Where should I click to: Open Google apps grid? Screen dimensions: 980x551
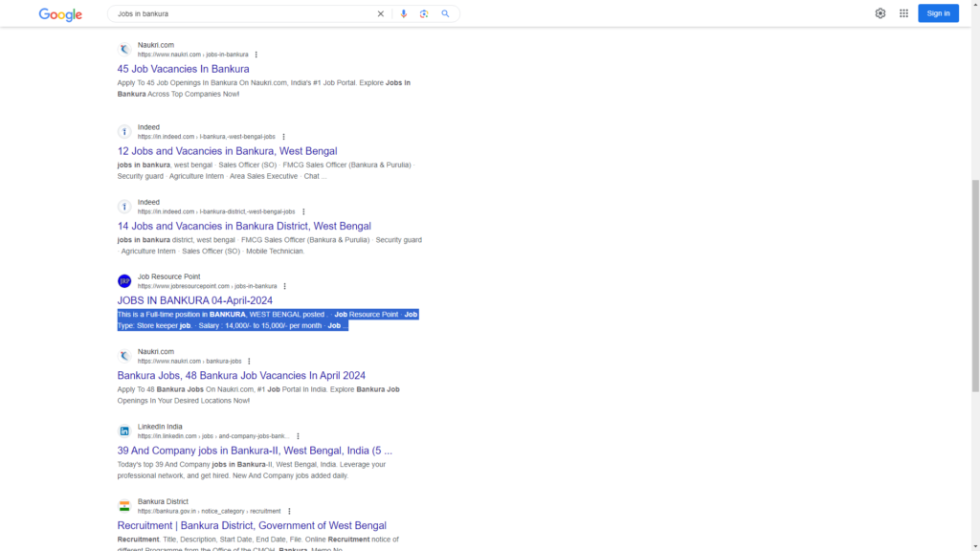[903, 13]
